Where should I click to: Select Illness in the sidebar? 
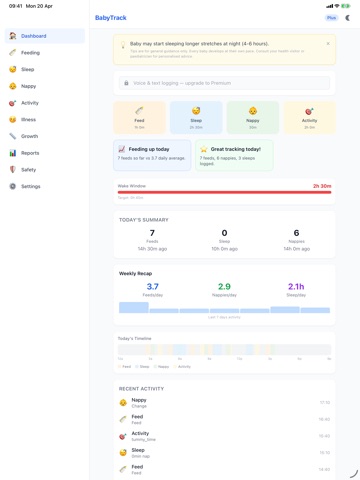pos(45,119)
